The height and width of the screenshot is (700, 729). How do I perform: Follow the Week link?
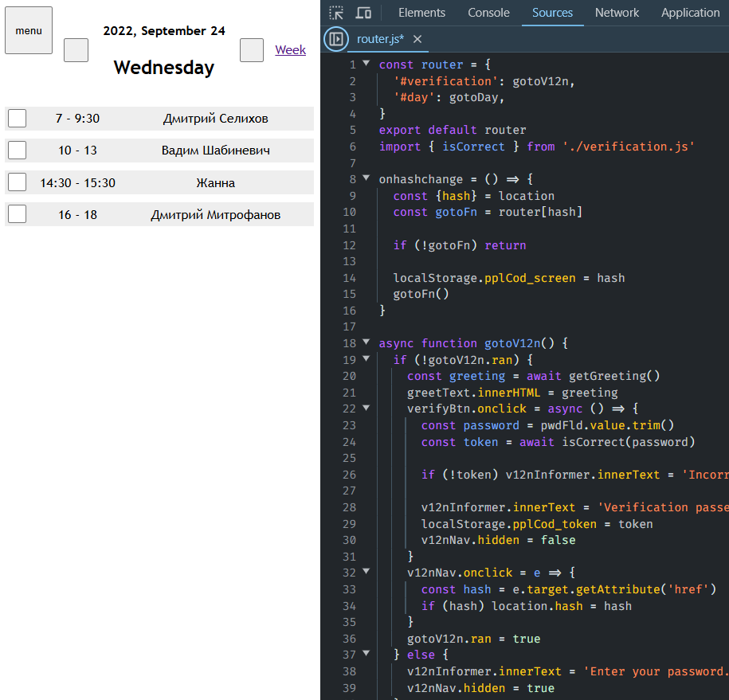pyautogui.click(x=290, y=49)
